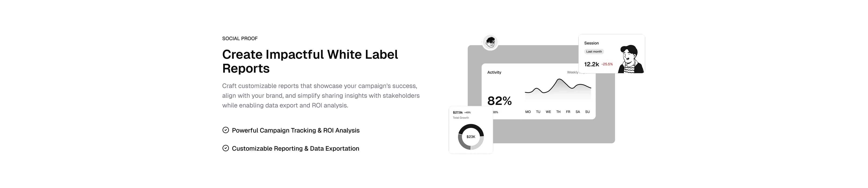The height and width of the screenshot is (188, 868).
Task: Click the smiling person illustration in Session card
Action: click(630, 59)
